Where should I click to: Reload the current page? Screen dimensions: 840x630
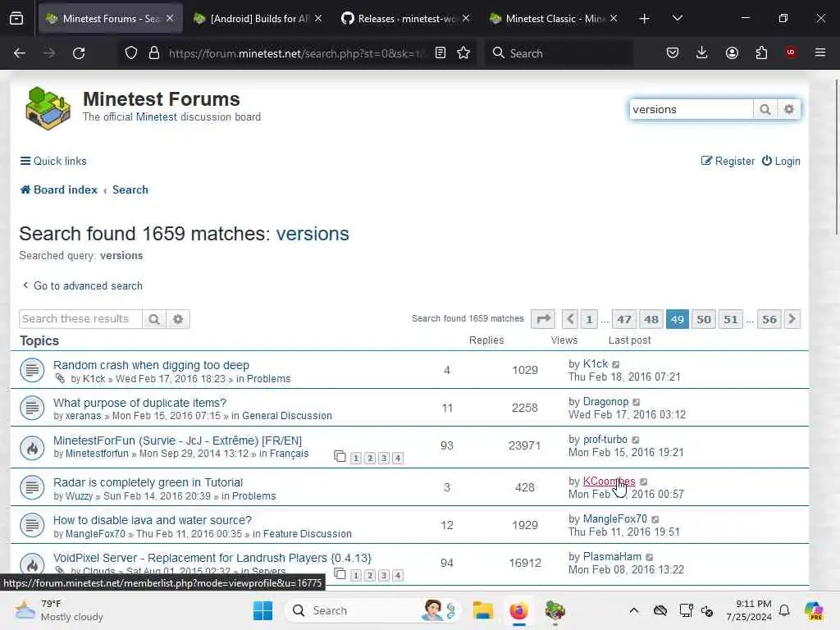79,53
